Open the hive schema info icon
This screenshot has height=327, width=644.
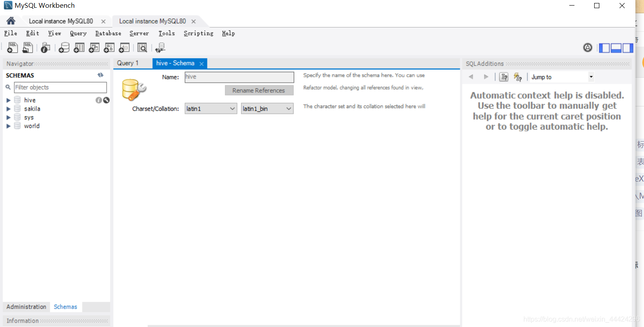[x=99, y=100]
